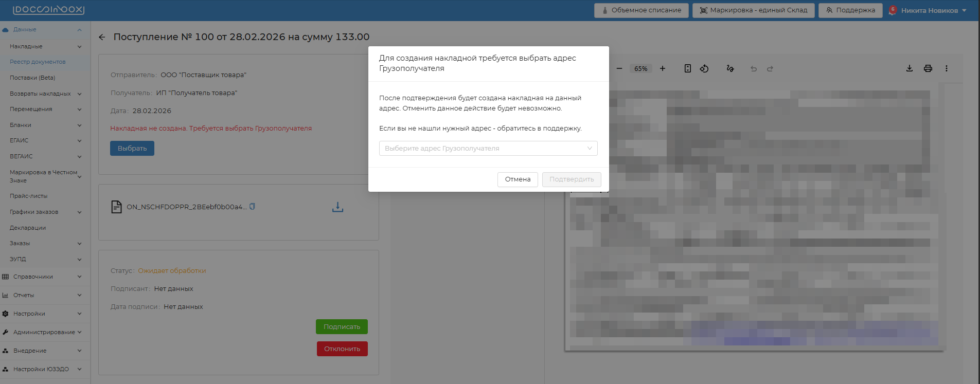Download the ON_NSCHFDOPPR file
The height and width of the screenshot is (384, 980).
pos(337,207)
